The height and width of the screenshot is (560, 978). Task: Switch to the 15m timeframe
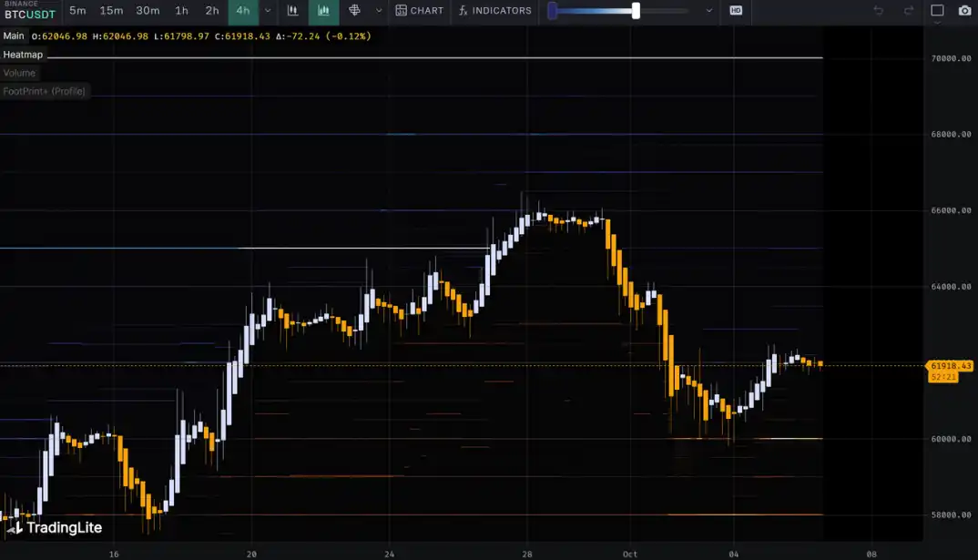[x=111, y=11]
